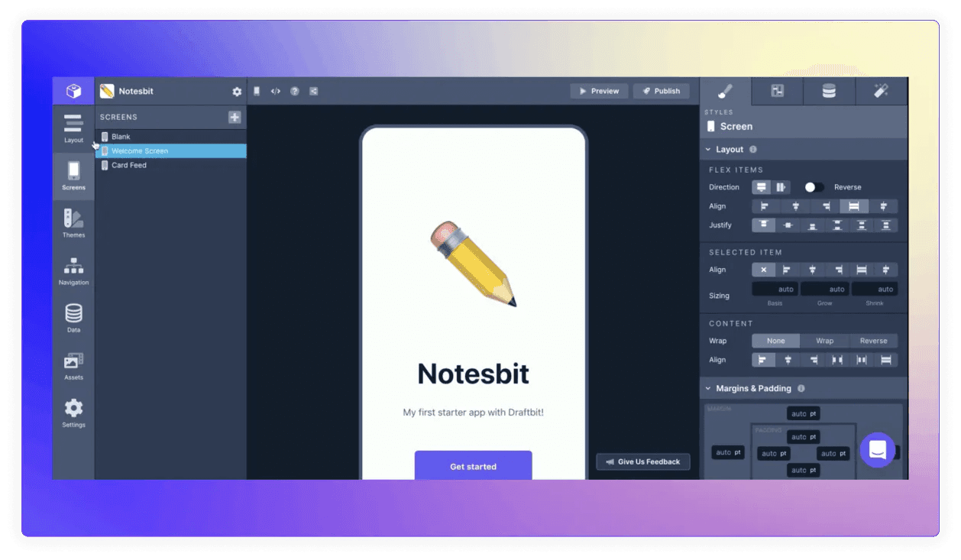Set Wrap option to Wrap
Image resolution: width=961 pixels, height=560 pixels.
[824, 341]
